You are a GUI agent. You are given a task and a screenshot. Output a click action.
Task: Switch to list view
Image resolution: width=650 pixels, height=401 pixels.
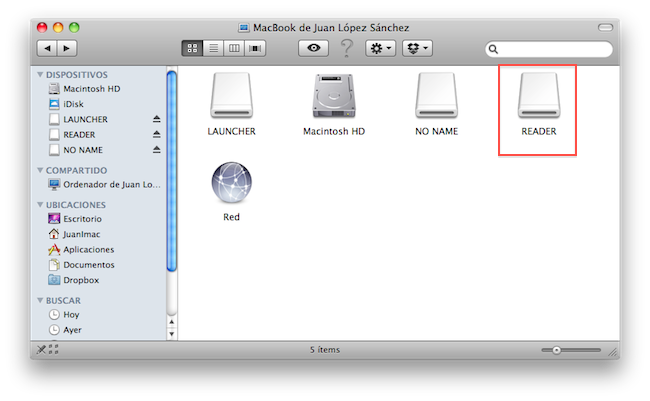pos(213,49)
